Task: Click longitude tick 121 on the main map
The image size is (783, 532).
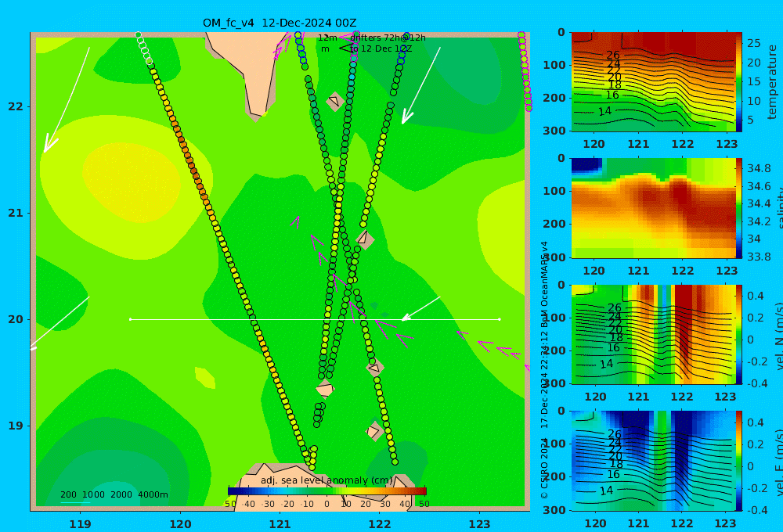Action: click(280, 524)
